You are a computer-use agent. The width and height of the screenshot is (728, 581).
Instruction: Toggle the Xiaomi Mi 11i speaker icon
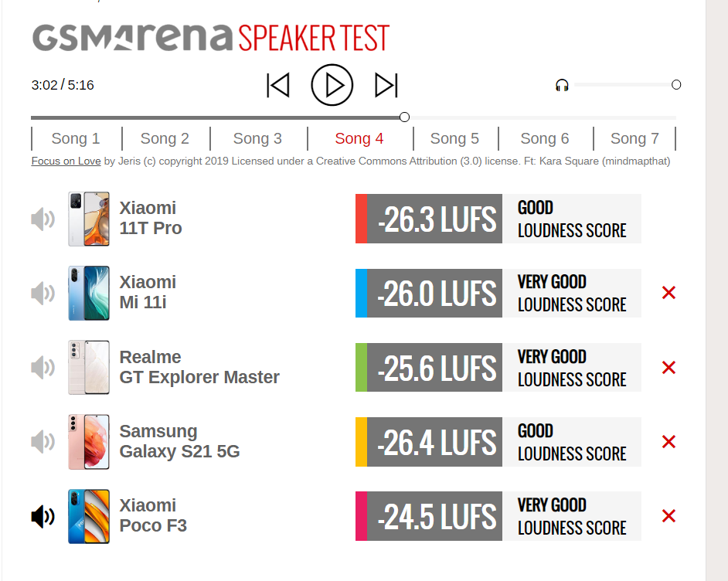43,294
